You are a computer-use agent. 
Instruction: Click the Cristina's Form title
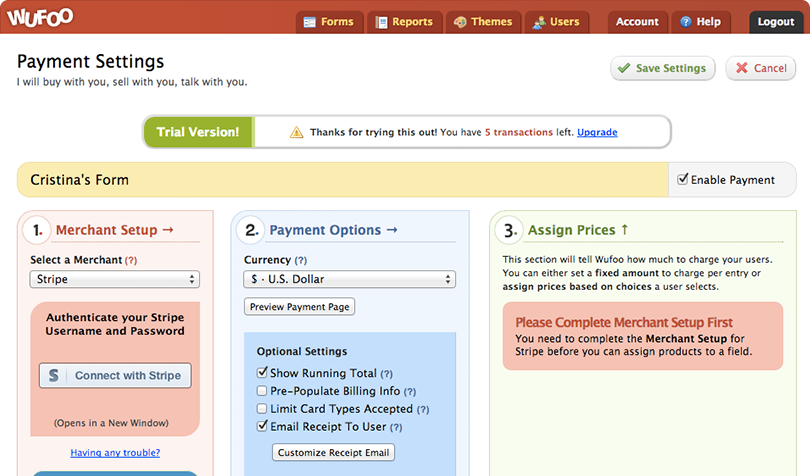[80, 180]
